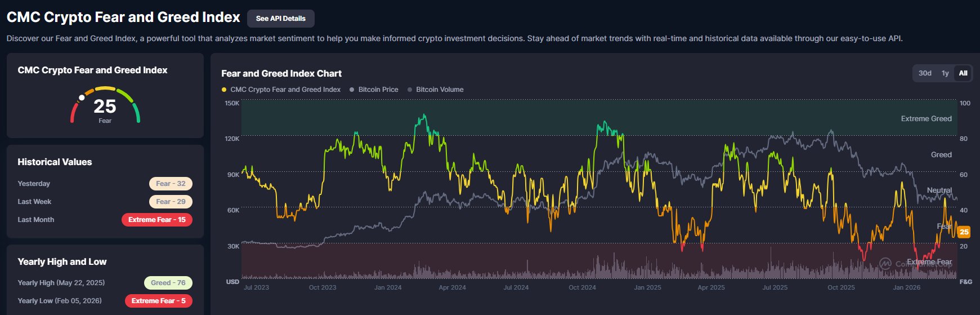The image size is (980, 315).
Task: Click the orange 25 current-value tag on chart
Action: point(964,232)
